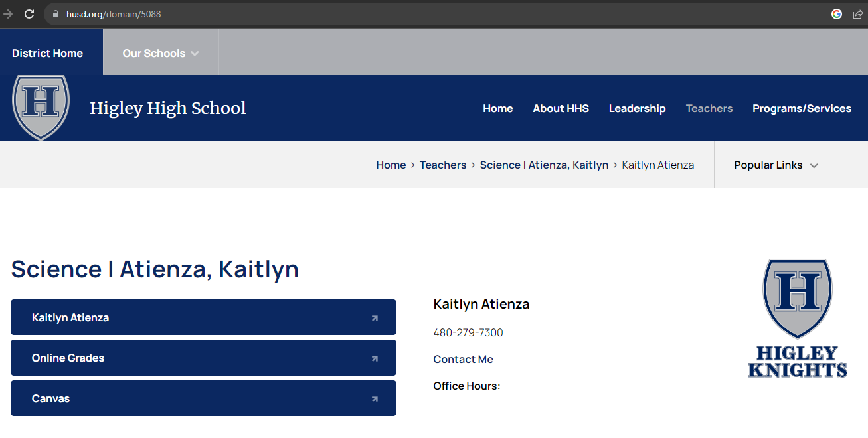Open the About HHS menu
Viewport: 868px width, 438px height.
[x=561, y=109]
